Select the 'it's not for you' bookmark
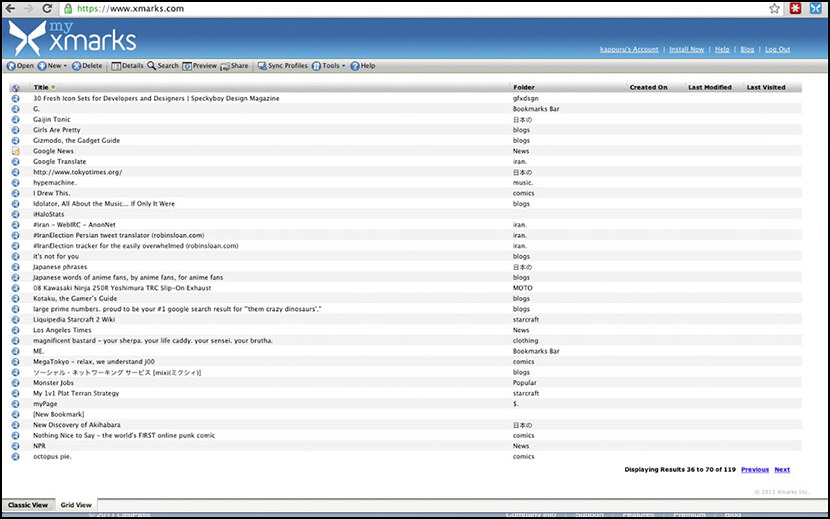Image resolution: width=830 pixels, height=519 pixels. pos(56,256)
